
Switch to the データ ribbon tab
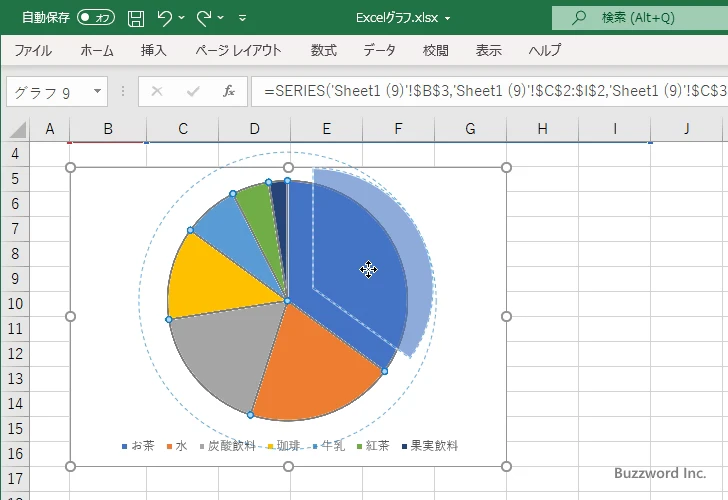[379, 50]
